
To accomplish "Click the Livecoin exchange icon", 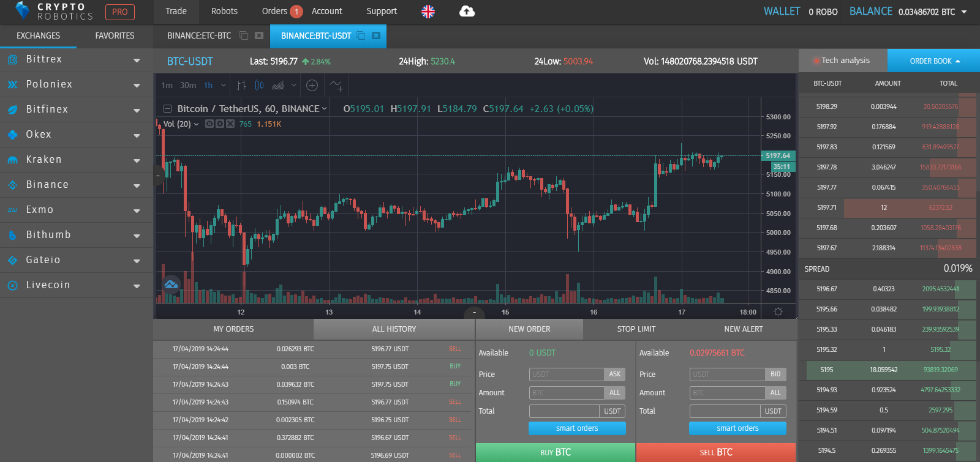I will 12,285.
